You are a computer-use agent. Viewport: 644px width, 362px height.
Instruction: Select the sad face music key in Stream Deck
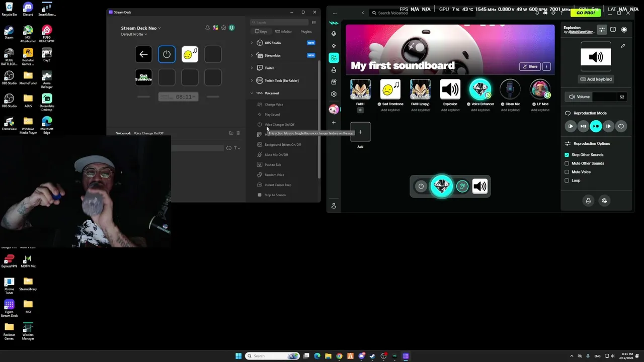pos(190,55)
